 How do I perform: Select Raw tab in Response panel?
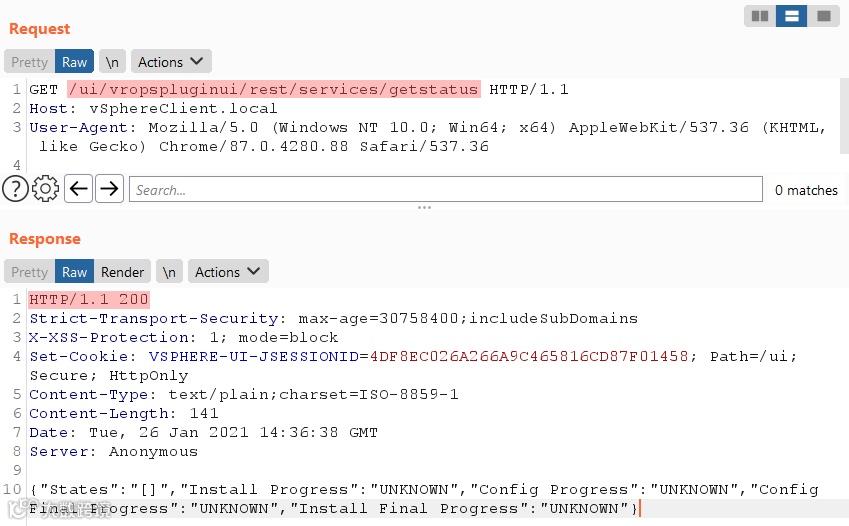point(74,272)
